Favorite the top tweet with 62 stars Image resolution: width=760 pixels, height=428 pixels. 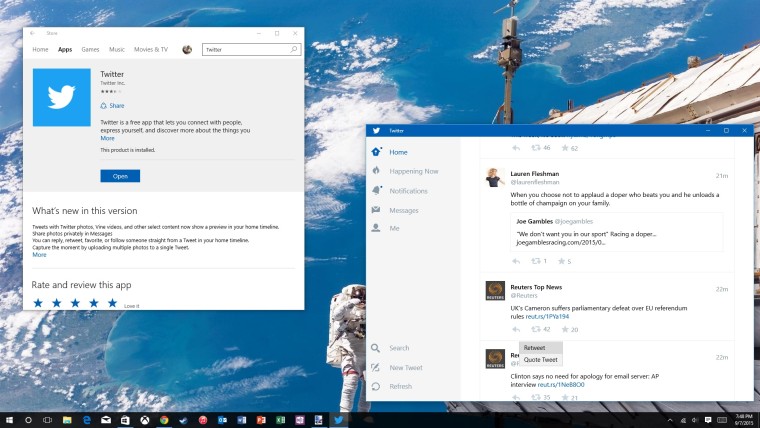[x=565, y=148]
